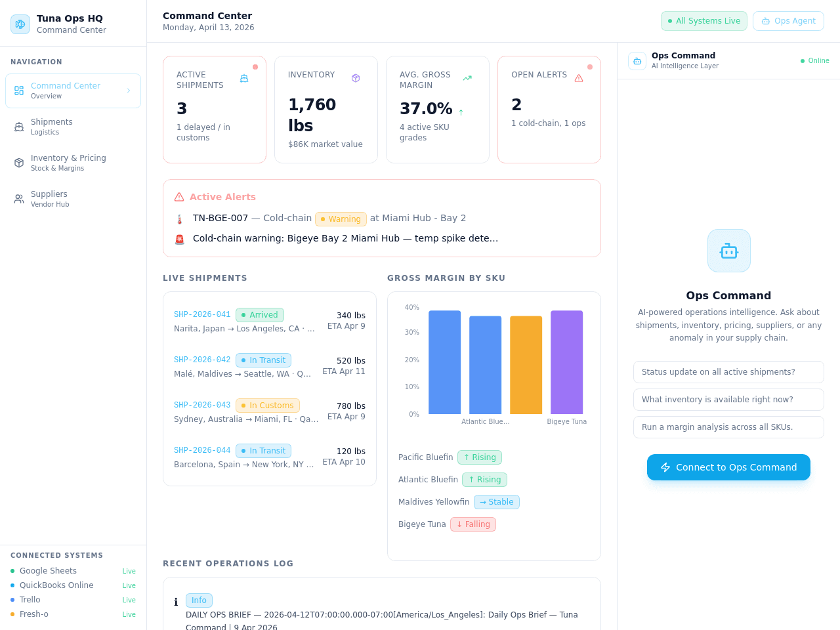This screenshot has width=840, height=630.
Task: Click Pacific Bluefin Rising trend badge
Action: tap(480, 457)
